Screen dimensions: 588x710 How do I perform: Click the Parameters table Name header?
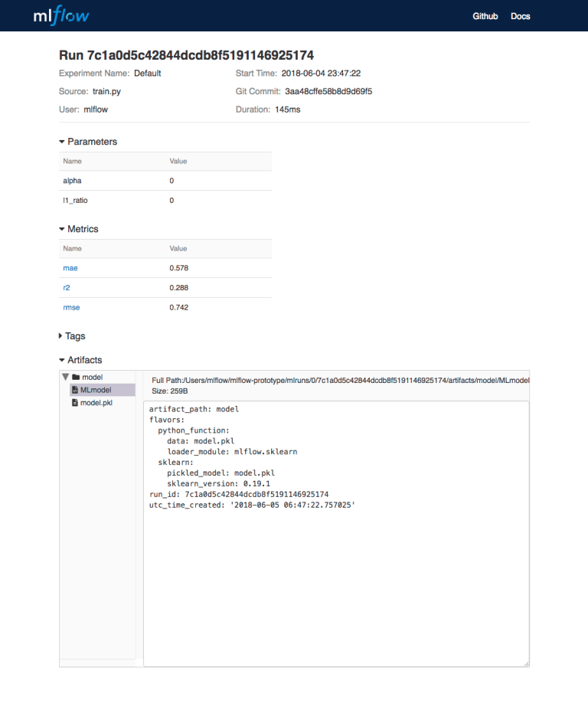[73, 161]
